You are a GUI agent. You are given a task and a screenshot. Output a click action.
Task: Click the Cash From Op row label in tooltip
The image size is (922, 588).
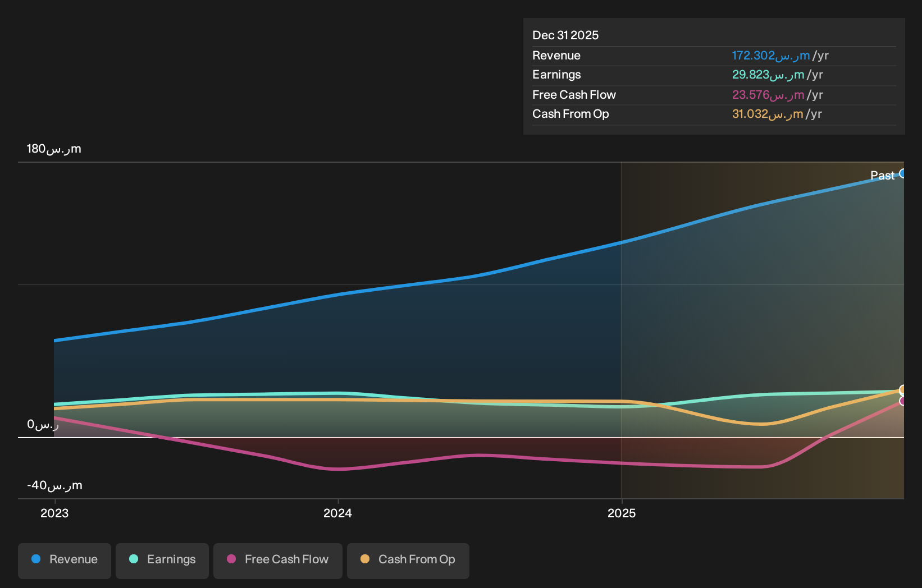pos(570,114)
